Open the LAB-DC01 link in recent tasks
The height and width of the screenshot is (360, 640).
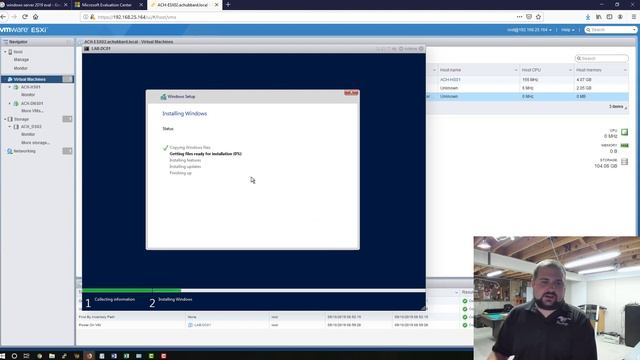coord(202,325)
